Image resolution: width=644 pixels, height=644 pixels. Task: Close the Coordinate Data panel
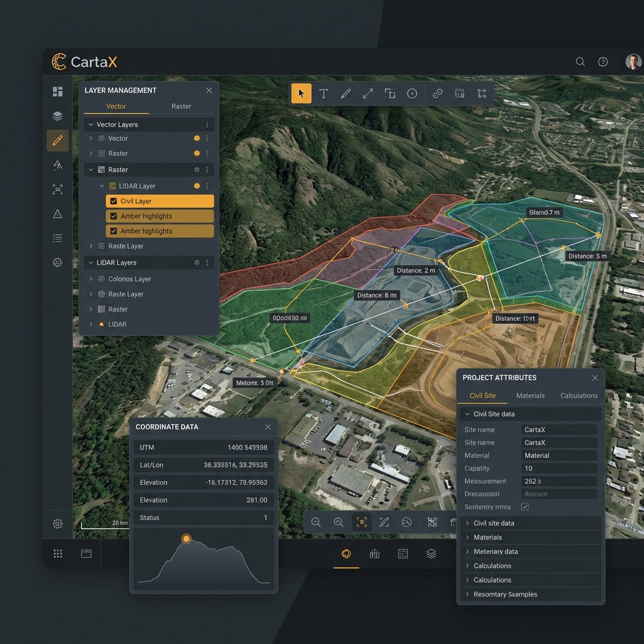[267, 427]
